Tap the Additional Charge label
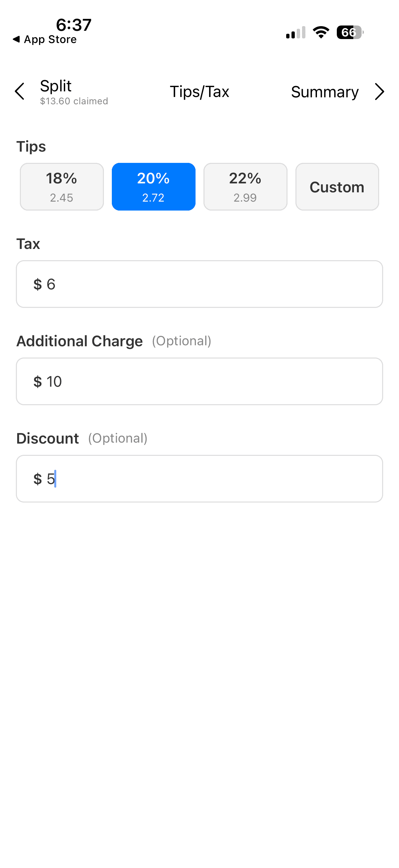 pos(79,341)
